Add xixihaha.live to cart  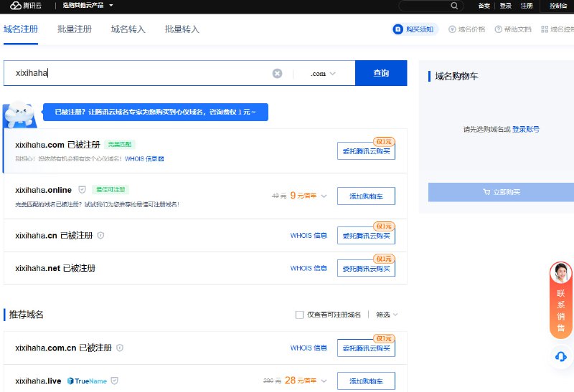[366, 381]
